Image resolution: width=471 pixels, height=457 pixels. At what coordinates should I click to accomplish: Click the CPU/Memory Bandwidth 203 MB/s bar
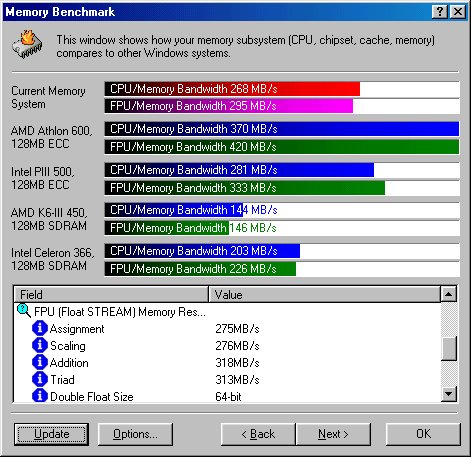(x=202, y=251)
